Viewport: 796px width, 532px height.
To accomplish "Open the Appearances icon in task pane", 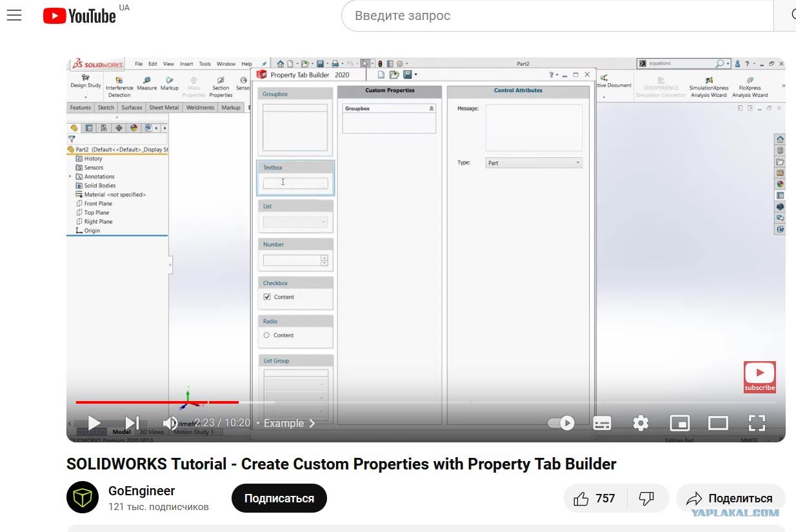I will [x=780, y=184].
